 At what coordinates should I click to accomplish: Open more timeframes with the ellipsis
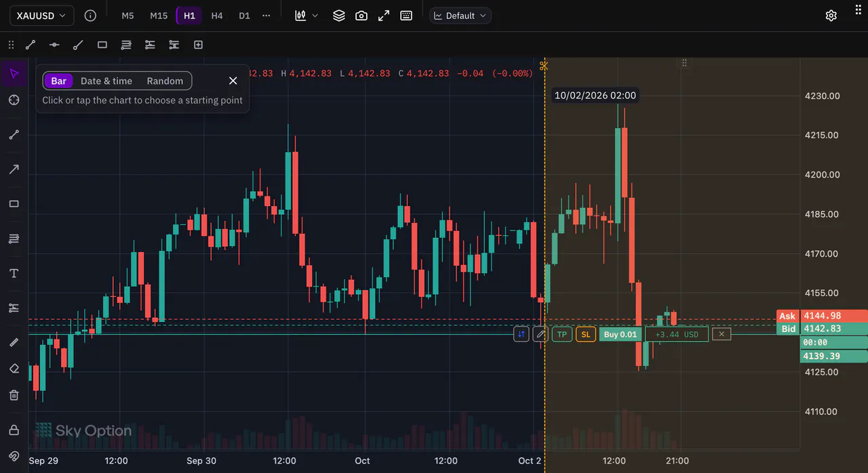point(266,16)
